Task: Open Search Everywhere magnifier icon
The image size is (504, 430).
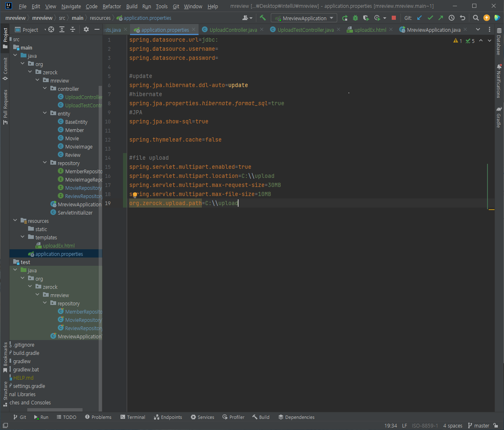Action: (476, 18)
